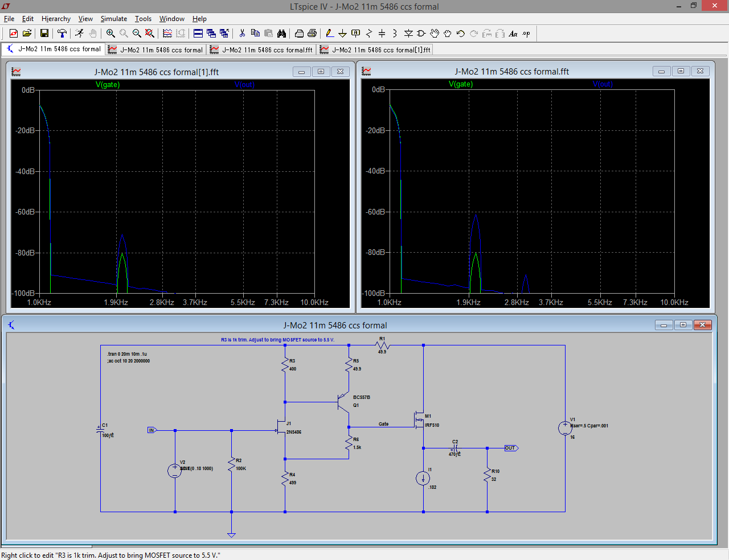Image resolution: width=729 pixels, height=560 pixels.
Task: Select the Place Diode tool
Action: (408, 34)
